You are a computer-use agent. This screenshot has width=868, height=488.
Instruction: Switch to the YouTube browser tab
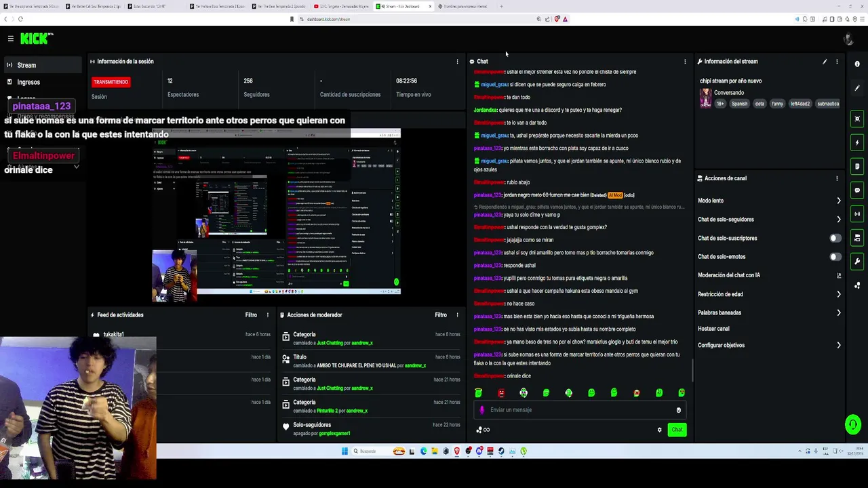click(x=342, y=6)
